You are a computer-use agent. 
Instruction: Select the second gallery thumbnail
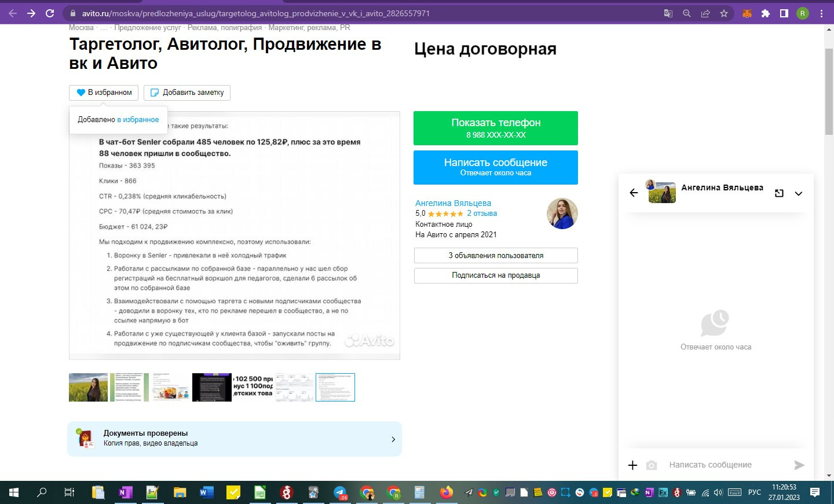(x=130, y=388)
